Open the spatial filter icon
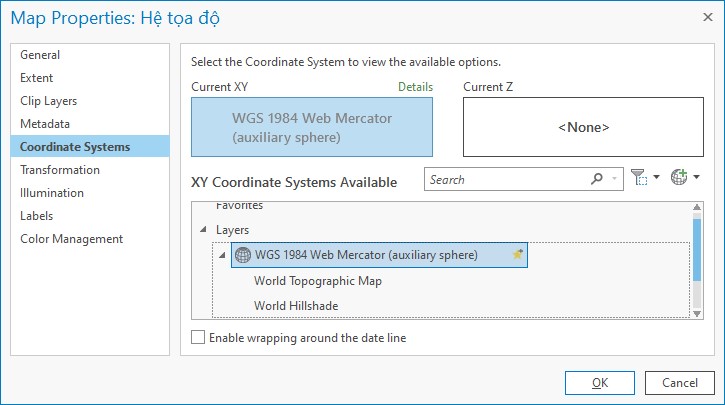The image size is (725, 405). click(x=639, y=177)
